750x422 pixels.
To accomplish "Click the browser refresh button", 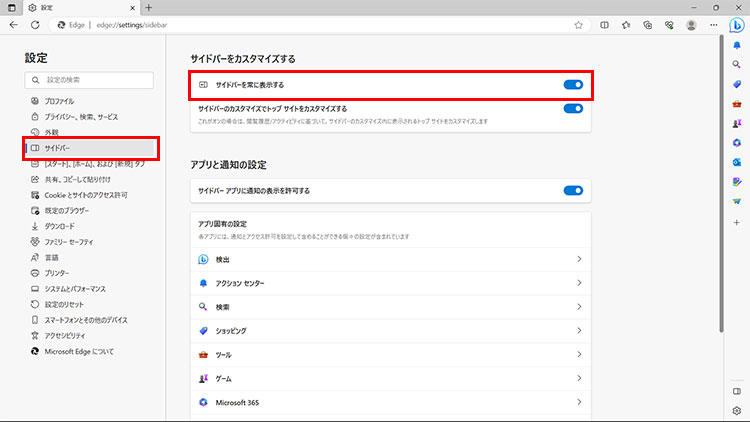I will pyautogui.click(x=35, y=25).
